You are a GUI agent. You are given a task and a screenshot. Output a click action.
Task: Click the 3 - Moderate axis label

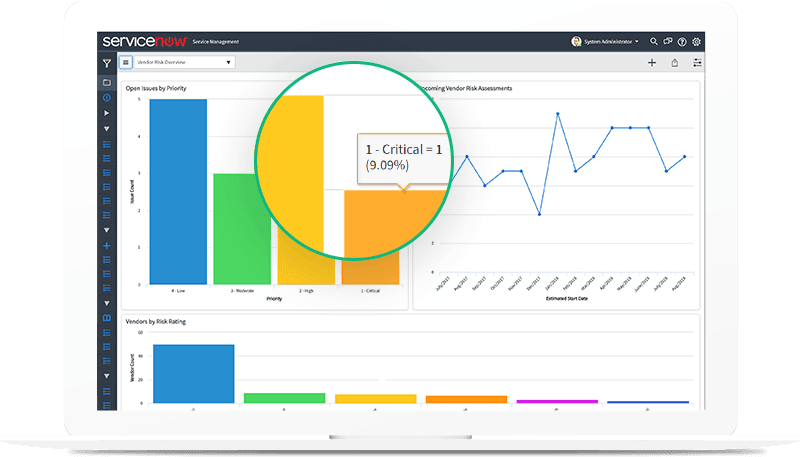tap(242, 291)
